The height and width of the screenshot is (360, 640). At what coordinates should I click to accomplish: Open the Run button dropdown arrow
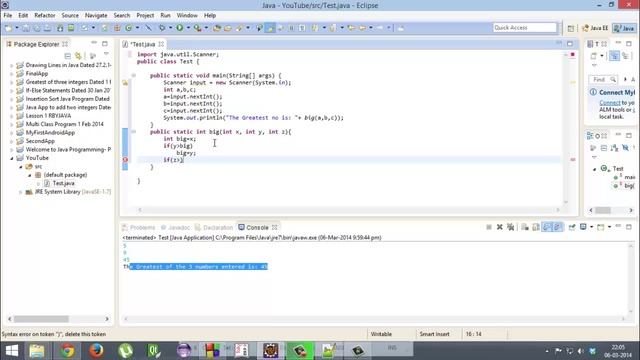[188, 28]
